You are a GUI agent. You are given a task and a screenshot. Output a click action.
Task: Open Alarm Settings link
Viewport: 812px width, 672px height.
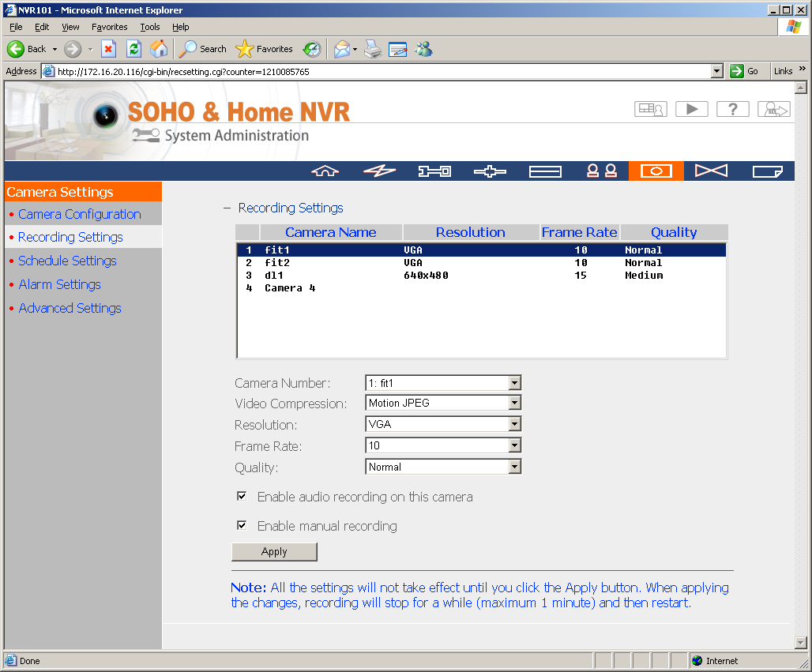coord(59,285)
